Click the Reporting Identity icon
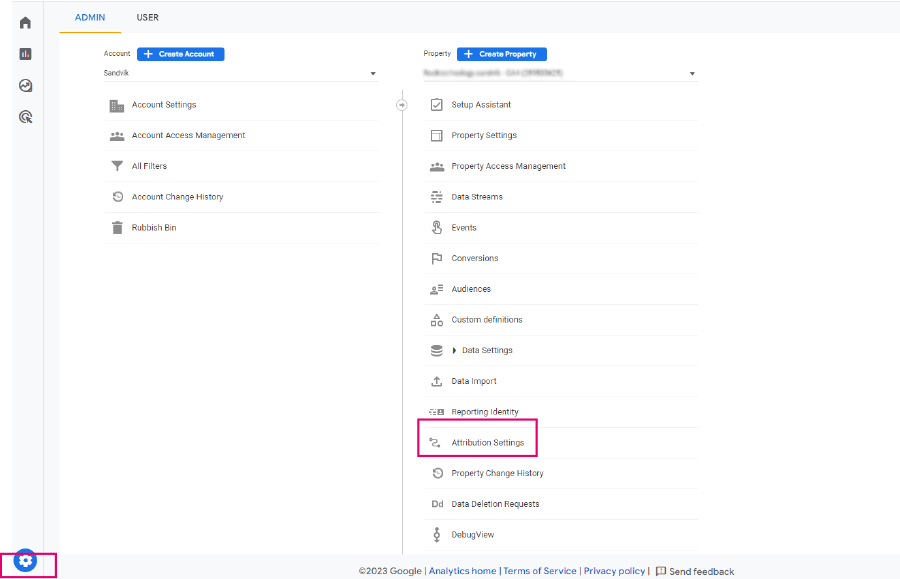The image size is (900, 579). [x=437, y=412]
